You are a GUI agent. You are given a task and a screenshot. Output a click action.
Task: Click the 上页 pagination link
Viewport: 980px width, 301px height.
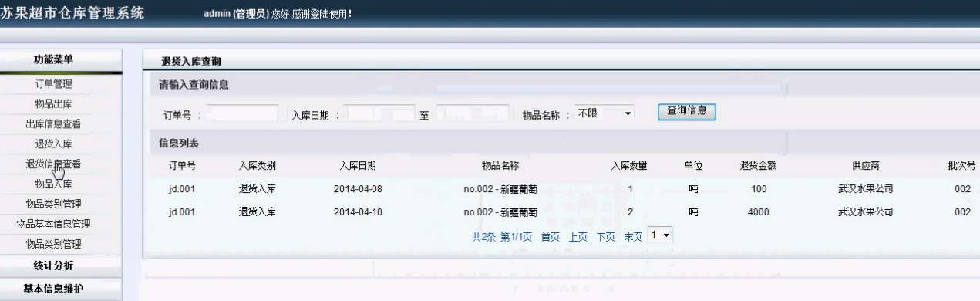coord(578,237)
